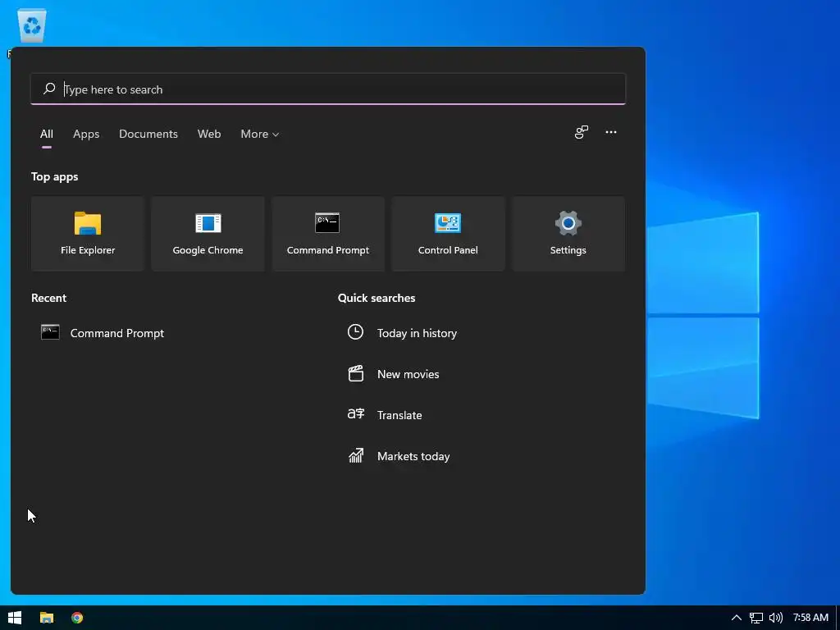This screenshot has width=840, height=630.
Task: Switch to the Documents tab
Action: tap(148, 134)
